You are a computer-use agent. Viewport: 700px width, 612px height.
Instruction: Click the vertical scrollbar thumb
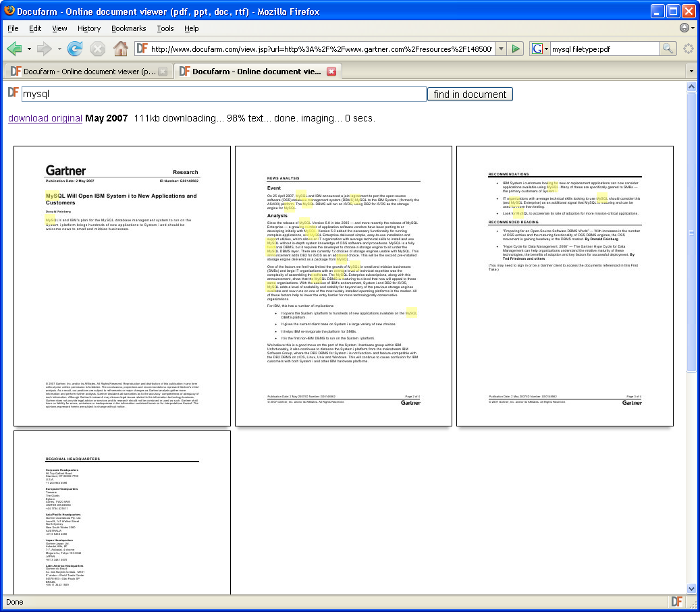click(x=691, y=231)
